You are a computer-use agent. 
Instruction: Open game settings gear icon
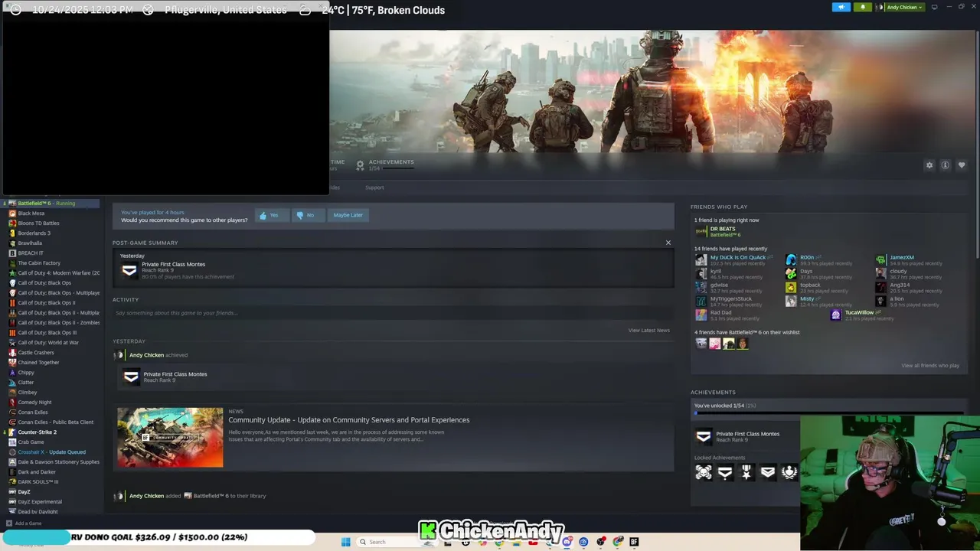point(929,165)
